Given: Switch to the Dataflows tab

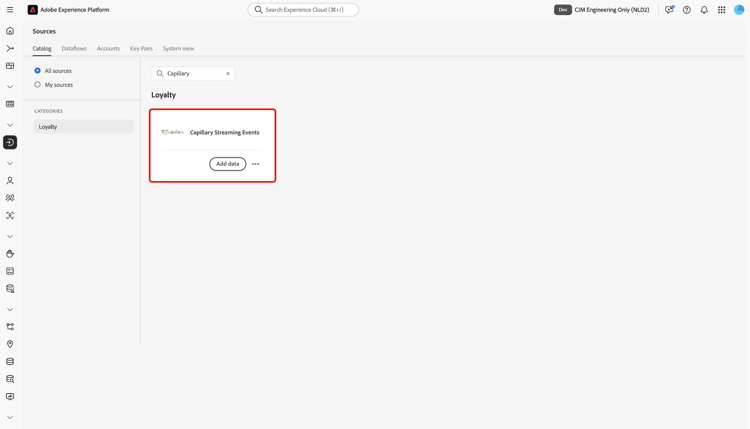Looking at the screenshot, I should coord(74,48).
